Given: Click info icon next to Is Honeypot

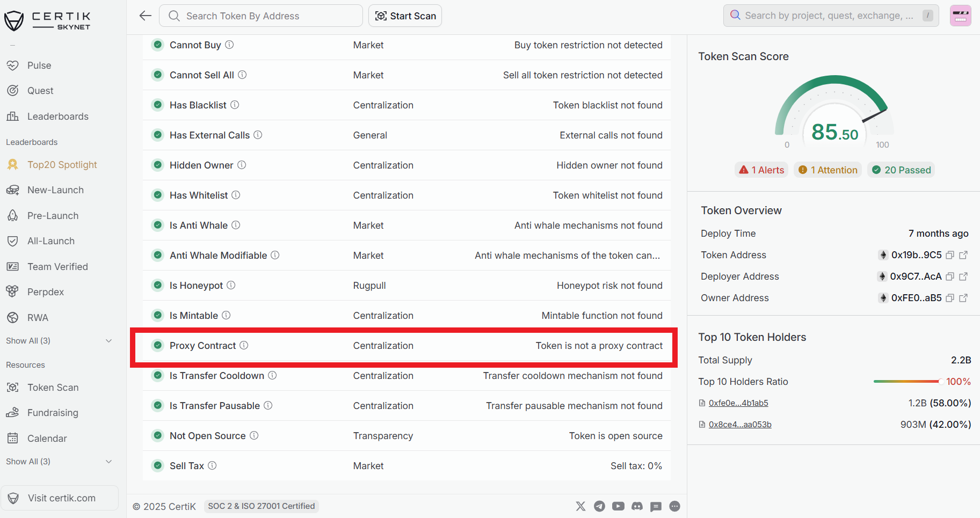Looking at the screenshot, I should click(x=231, y=285).
